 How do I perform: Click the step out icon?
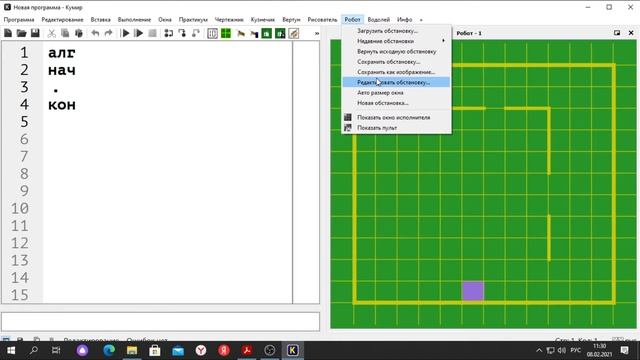(x=196, y=33)
